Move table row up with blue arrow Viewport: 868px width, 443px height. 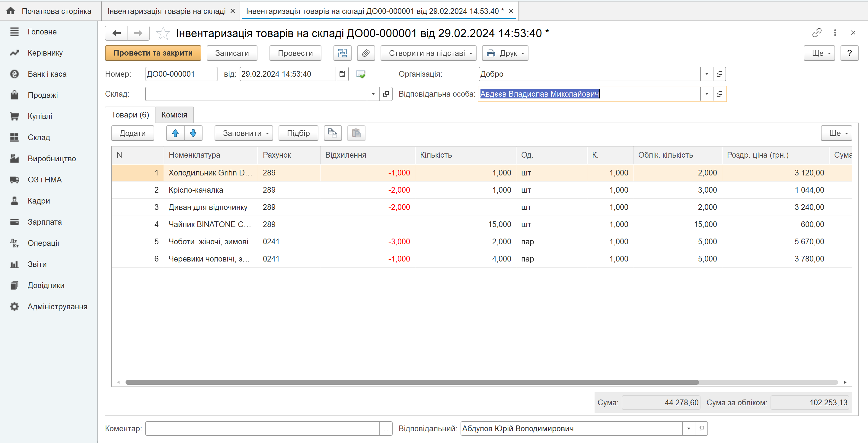[175, 133]
